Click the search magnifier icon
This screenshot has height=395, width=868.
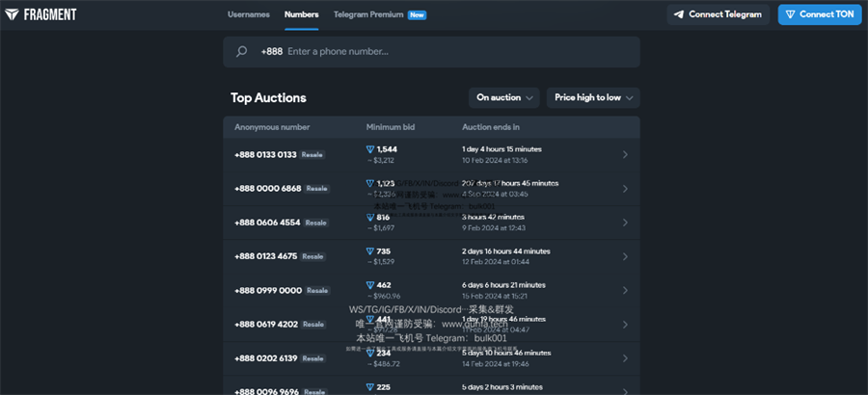click(x=241, y=51)
